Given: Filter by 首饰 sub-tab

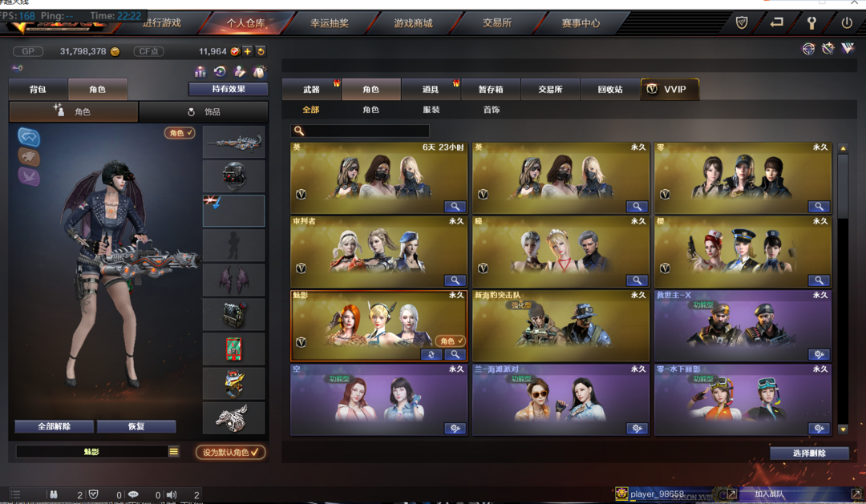Looking at the screenshot, I should pos(491,110).
